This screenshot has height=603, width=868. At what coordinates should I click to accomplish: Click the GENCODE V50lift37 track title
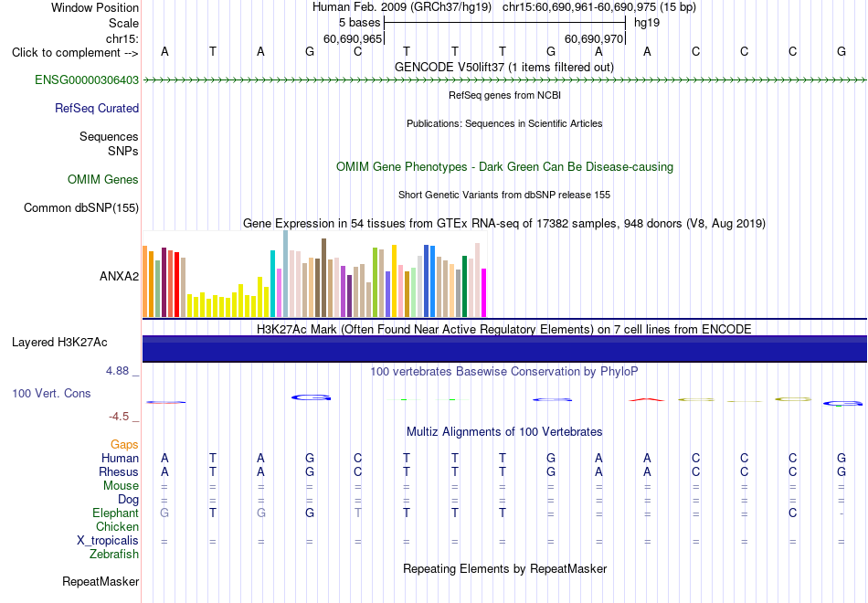(504, 67)
